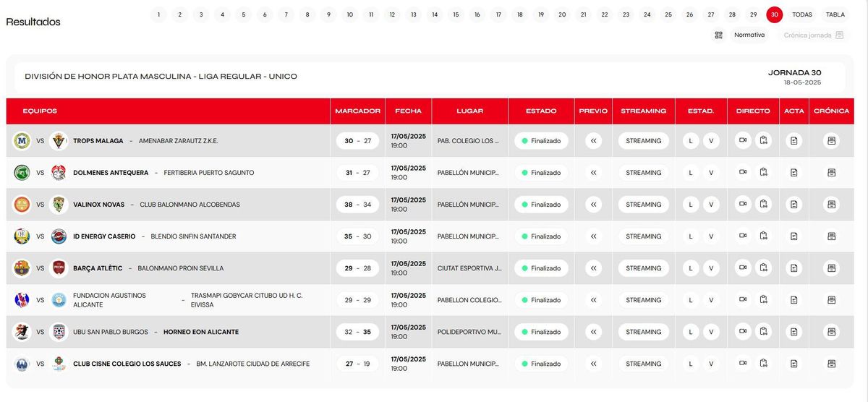Open Streaming button for Club Cisne match
Screen dimensions: 868x402
(644, 364)
